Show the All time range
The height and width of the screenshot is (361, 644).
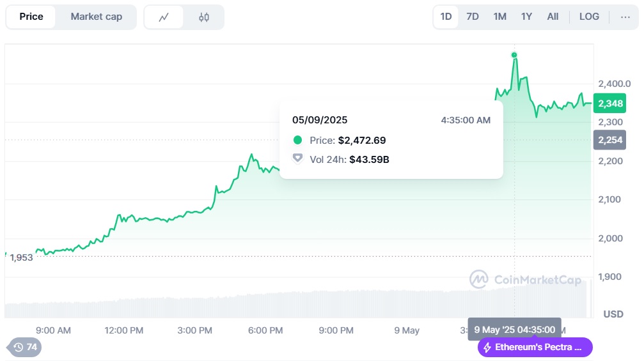click(x=553, y=17)
